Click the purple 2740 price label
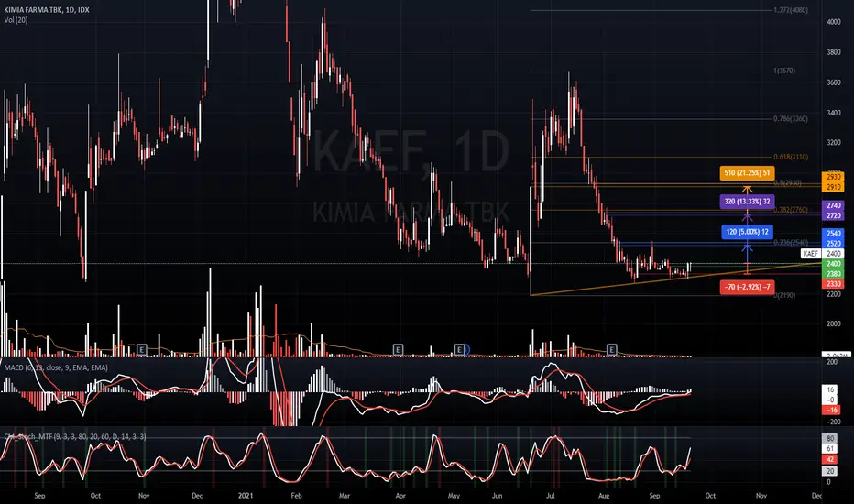The height and width of the screenshot is (504, 854). pyautogui.click(x=833, y=205)
